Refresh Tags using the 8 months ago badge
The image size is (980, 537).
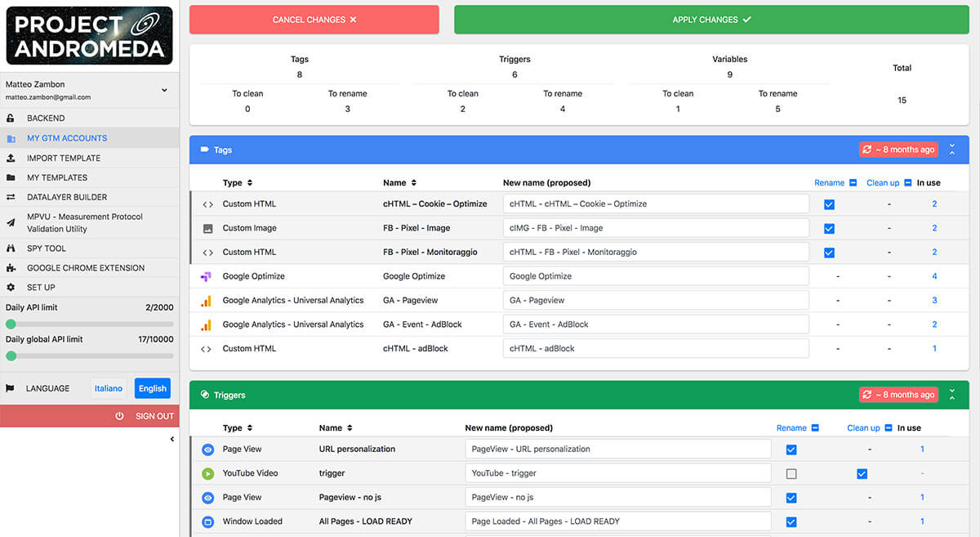point(898,150)
